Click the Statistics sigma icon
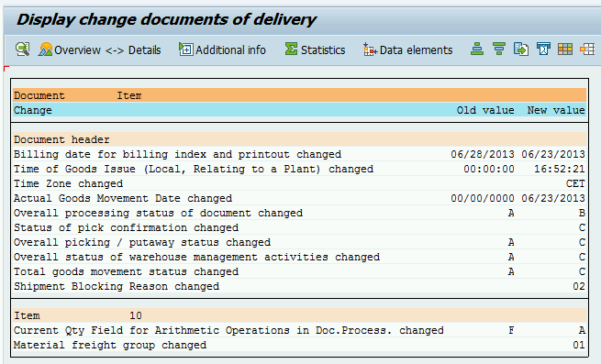 coord(291,50)
